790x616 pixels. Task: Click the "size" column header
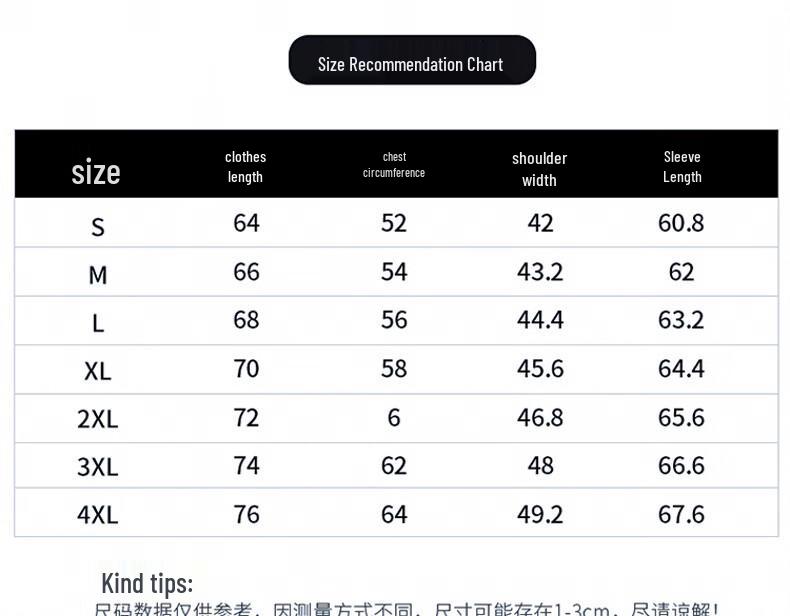[96, 172]
